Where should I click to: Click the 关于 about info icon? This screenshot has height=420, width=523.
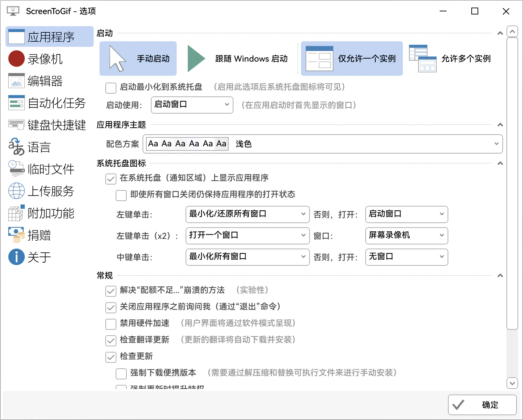[17, 257]
